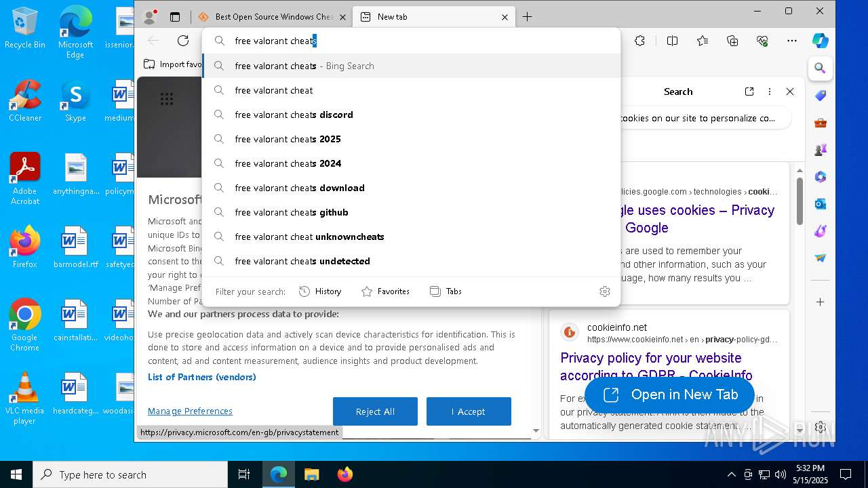Open the tab actions menu icon
Image resolution: width=868 pixels, height=488 pixels.
(x=175, y=16)
